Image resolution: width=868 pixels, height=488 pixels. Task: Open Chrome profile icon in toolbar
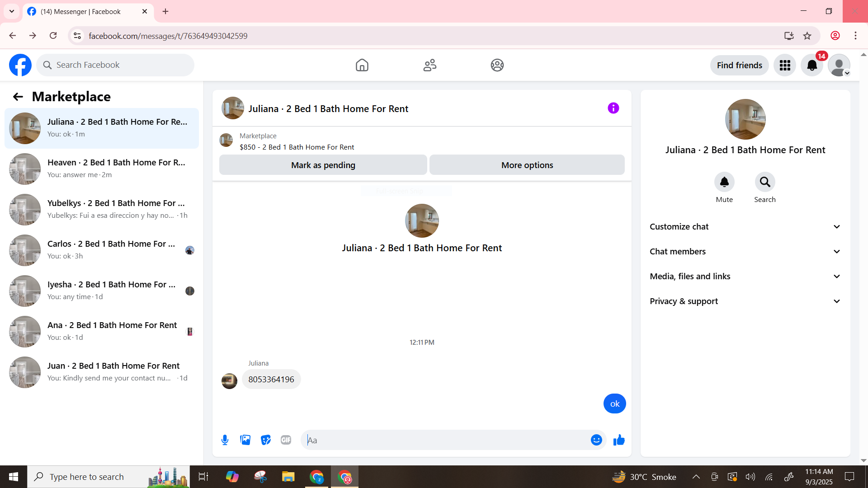[835, 36]
